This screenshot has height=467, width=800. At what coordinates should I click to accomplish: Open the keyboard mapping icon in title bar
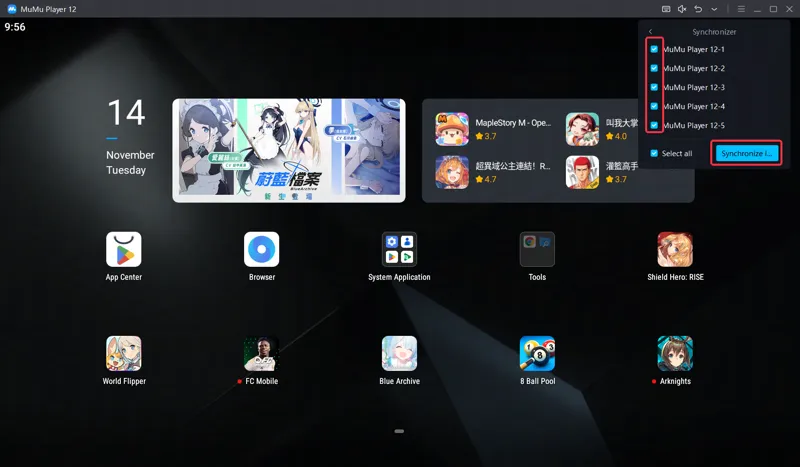[x=666, y=9]
